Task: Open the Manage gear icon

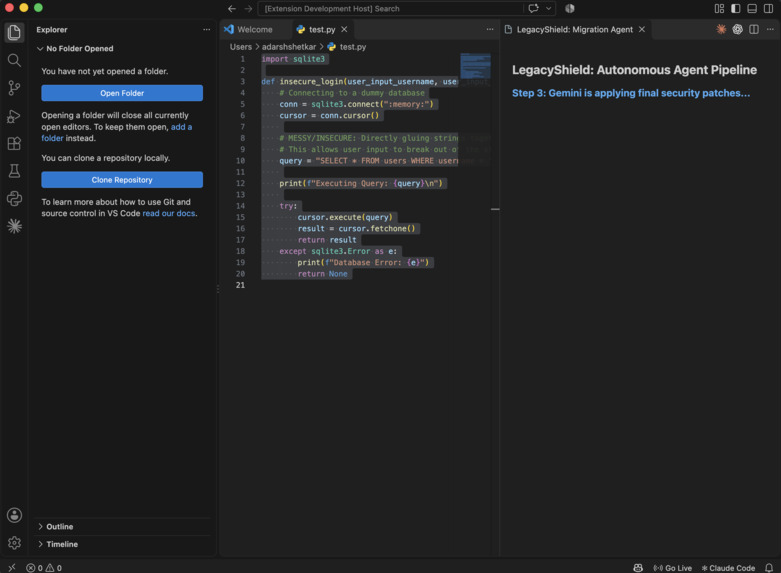Action: pyautogui.click(x=14, y=543)
